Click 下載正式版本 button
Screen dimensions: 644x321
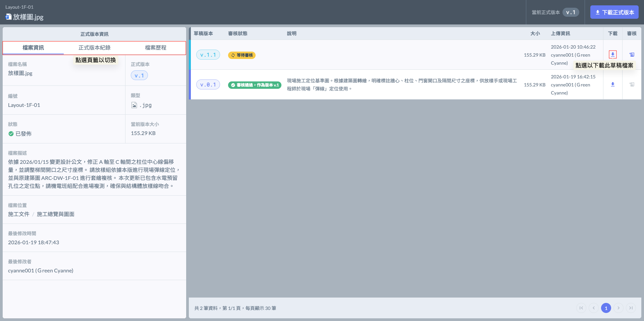[614, 12]
